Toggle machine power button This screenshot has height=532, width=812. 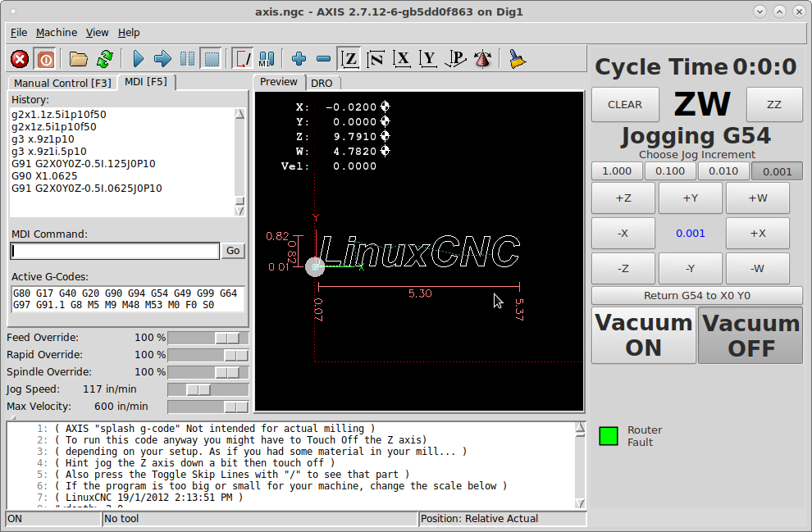tap(46, 59)
